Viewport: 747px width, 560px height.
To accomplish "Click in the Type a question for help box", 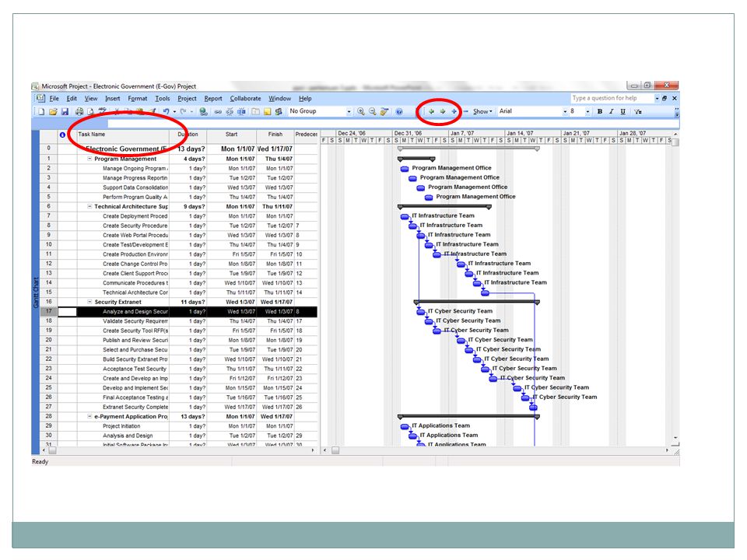I will coord(612,98).
